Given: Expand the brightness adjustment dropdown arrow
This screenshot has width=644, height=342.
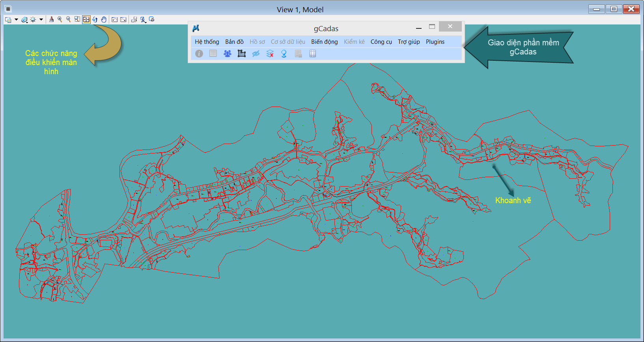Looking at the screenshot, I should click(41, 19).
